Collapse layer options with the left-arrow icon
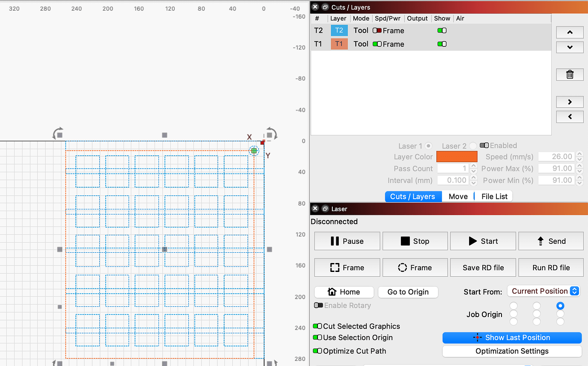 click(x=570, y=117)
